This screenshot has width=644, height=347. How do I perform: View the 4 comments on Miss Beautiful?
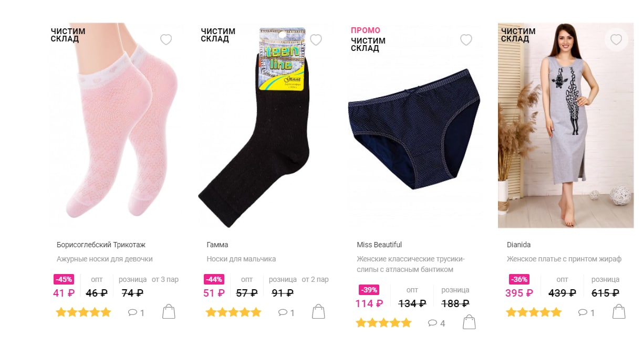pos(437,323)
